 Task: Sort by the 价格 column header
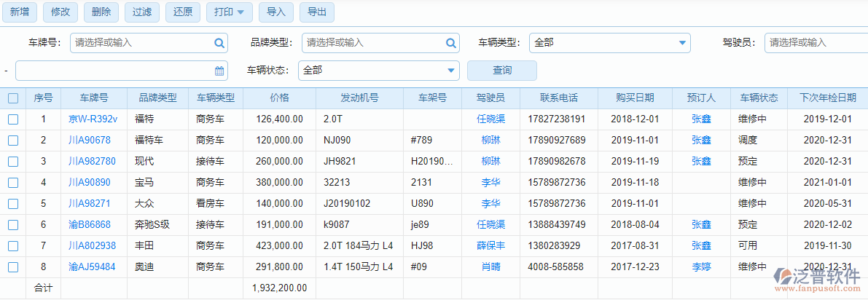279,98
